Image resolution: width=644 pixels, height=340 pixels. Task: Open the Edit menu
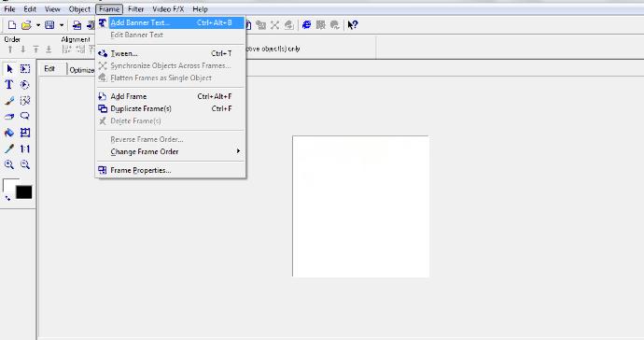(x=30, y=9)
